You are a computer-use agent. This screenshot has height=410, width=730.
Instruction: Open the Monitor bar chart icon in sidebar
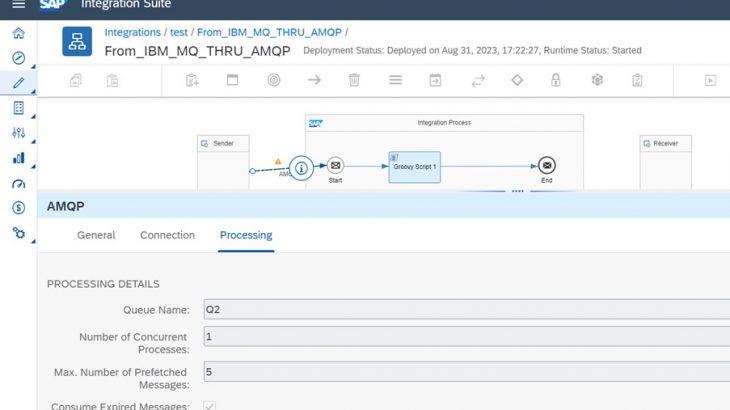point(19,158)
